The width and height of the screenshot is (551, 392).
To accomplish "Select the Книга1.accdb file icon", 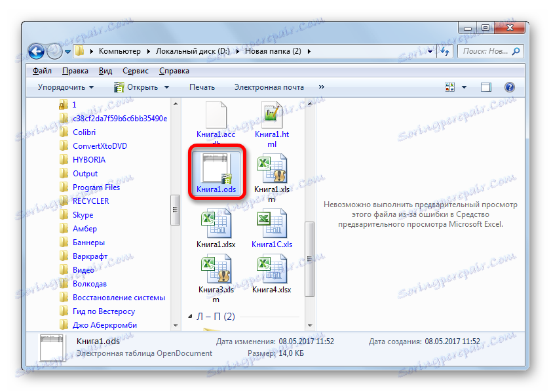I will pyautogui.click(x=216, y=115).
